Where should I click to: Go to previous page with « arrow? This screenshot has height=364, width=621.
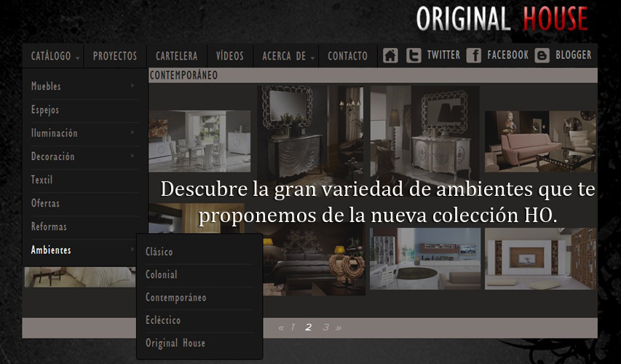click(281, 328)
